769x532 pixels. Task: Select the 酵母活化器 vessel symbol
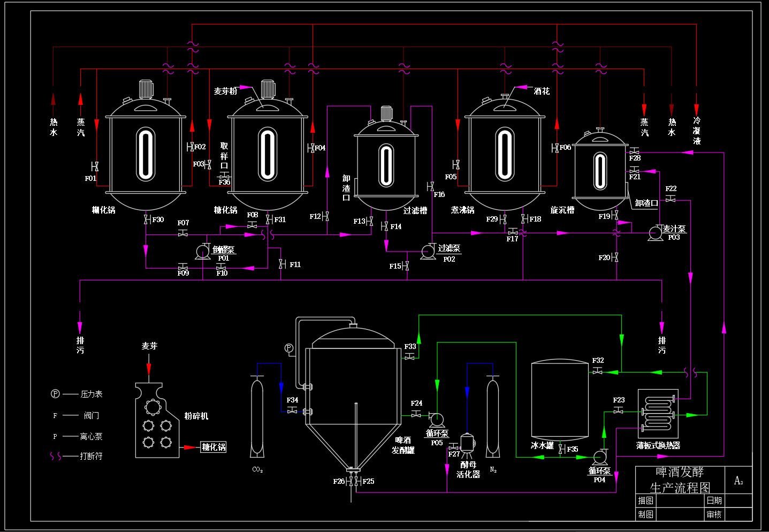click(467, 444)
